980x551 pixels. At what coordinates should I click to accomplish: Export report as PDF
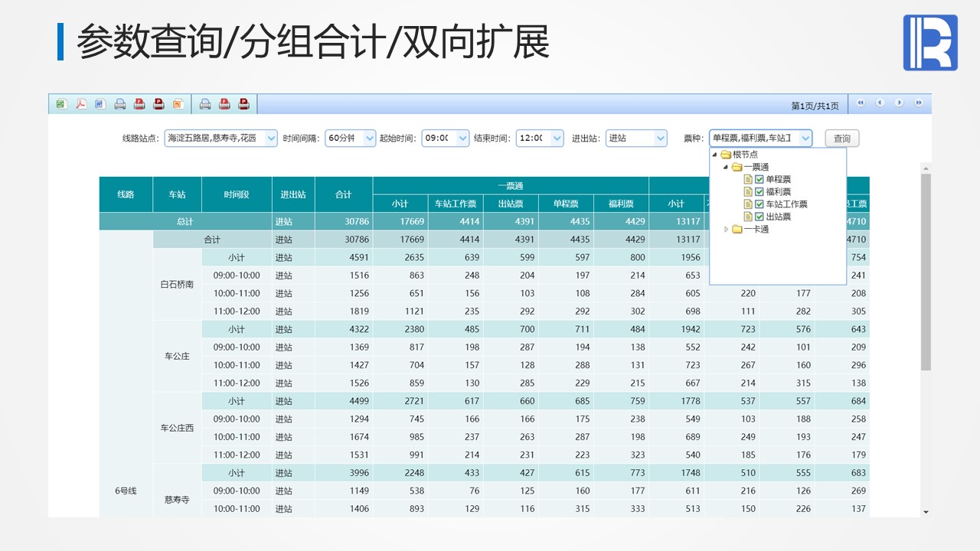coord(80,104)
